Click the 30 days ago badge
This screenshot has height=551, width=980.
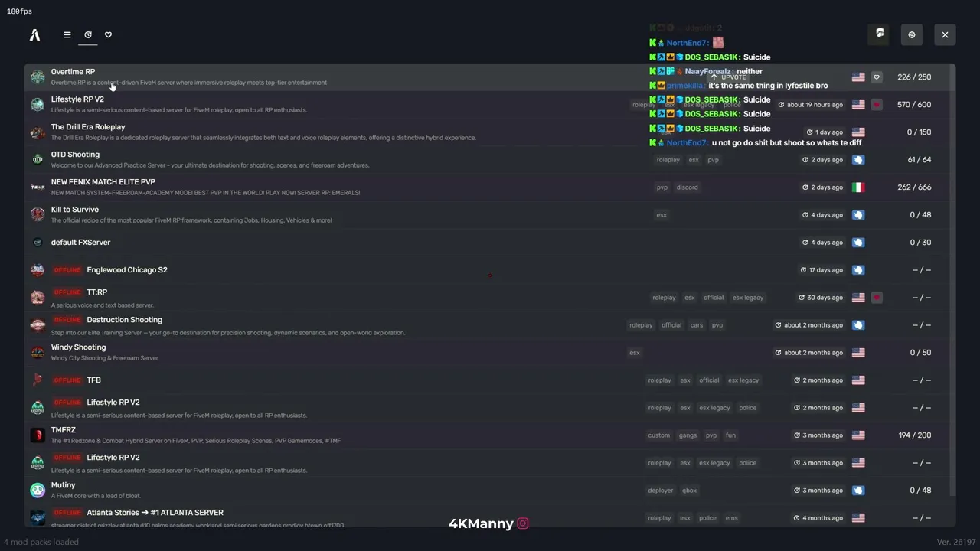(821, 298)
